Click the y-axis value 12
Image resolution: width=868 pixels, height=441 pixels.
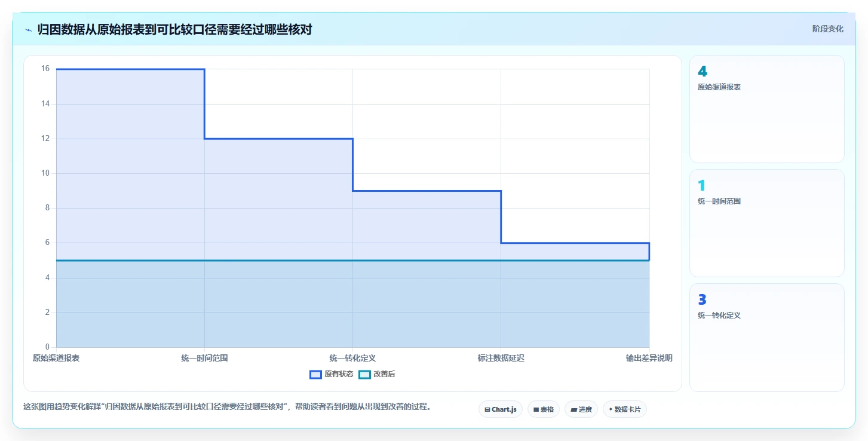45,139
